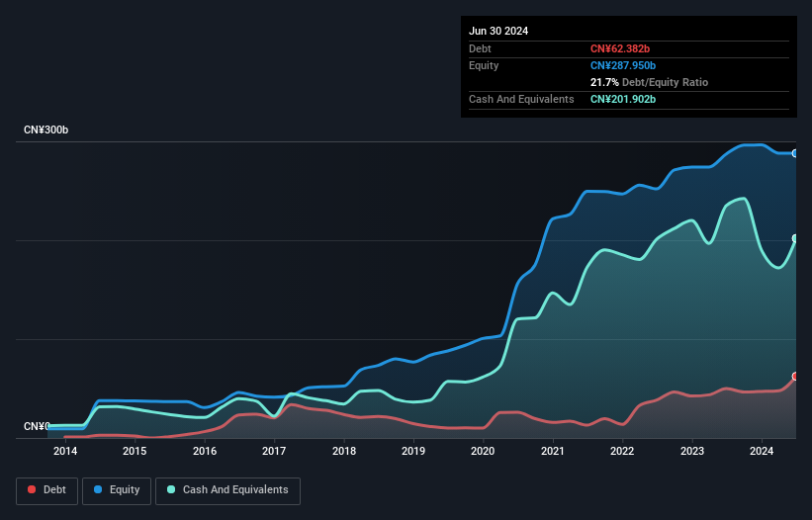This screenshot has height=520, width=812.
Task: Click the 2021 x-axis label
Action: pyautogui.click(x=553, y=451)
